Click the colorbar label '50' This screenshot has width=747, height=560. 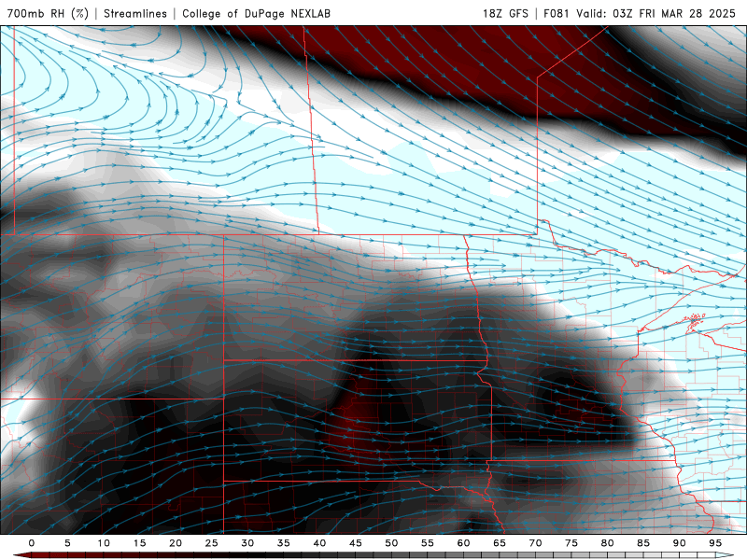391,543
